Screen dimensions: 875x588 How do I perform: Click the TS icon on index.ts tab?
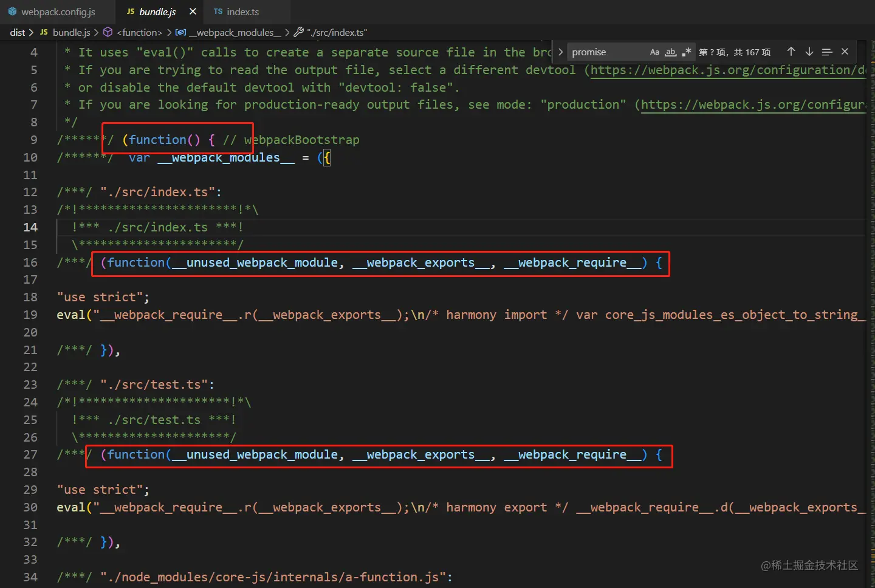[218, 12]
